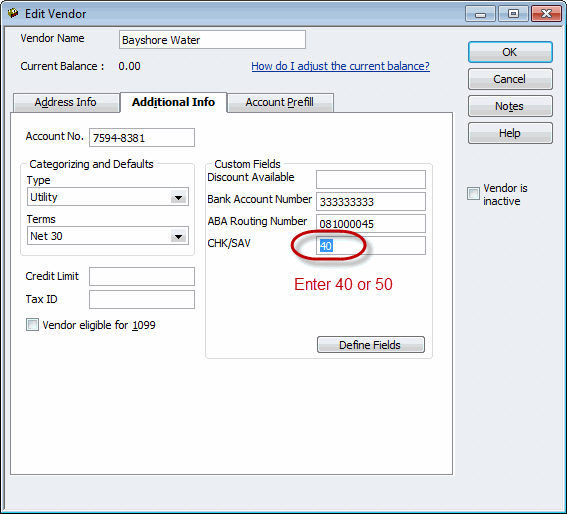The height and width of the screenshot is (514, 567).
Task: Click the Cancel button
Action: click(510, 79)
